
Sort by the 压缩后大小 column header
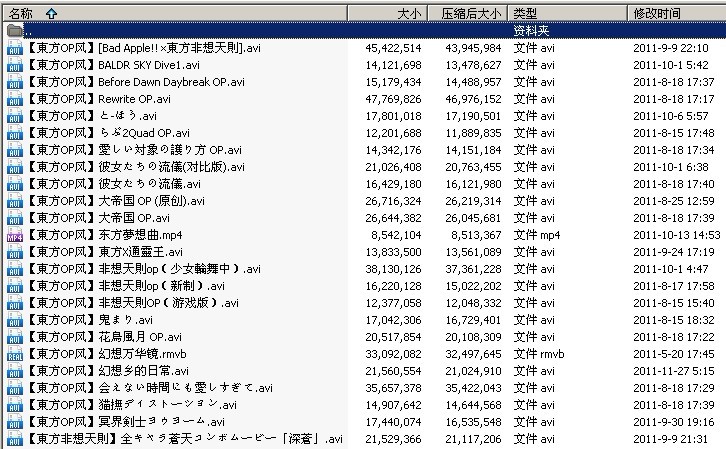472,13
